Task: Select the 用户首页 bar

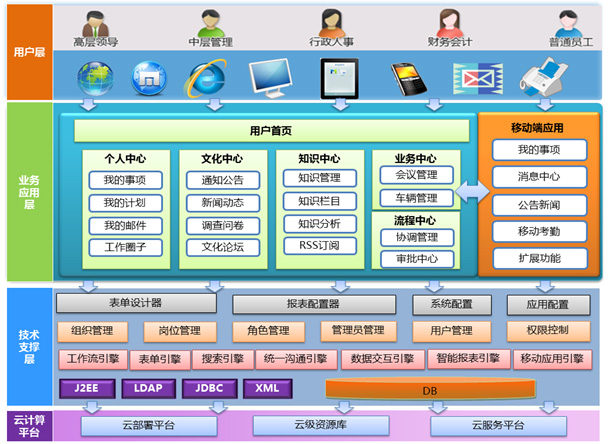Action: click(x=271, y=131)
